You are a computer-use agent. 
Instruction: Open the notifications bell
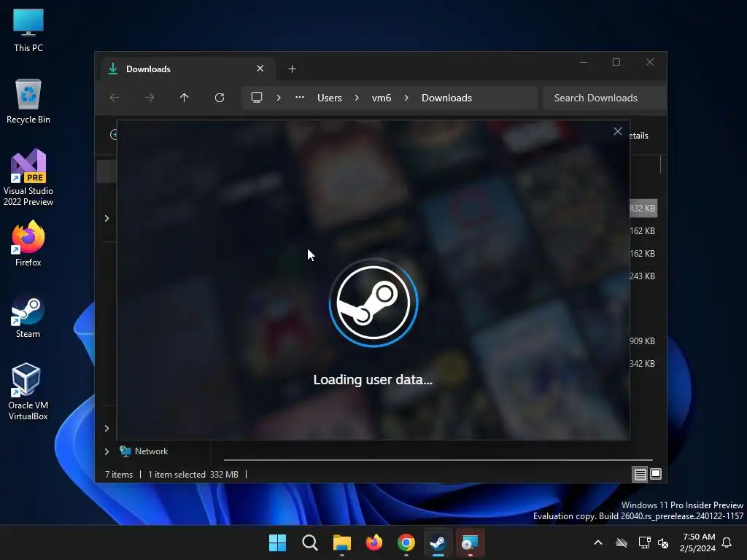click(727, 542)
